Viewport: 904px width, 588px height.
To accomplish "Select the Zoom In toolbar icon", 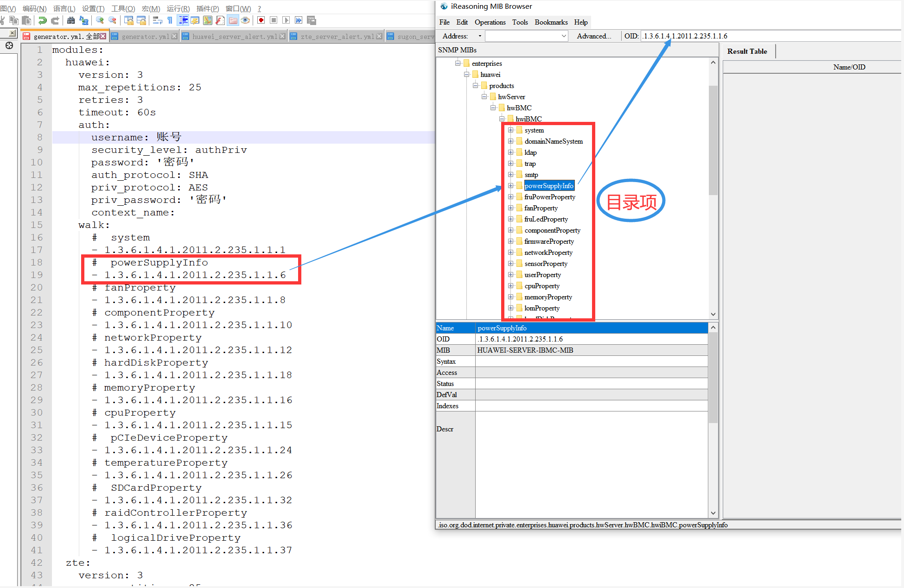I will [x=99, y=20].
